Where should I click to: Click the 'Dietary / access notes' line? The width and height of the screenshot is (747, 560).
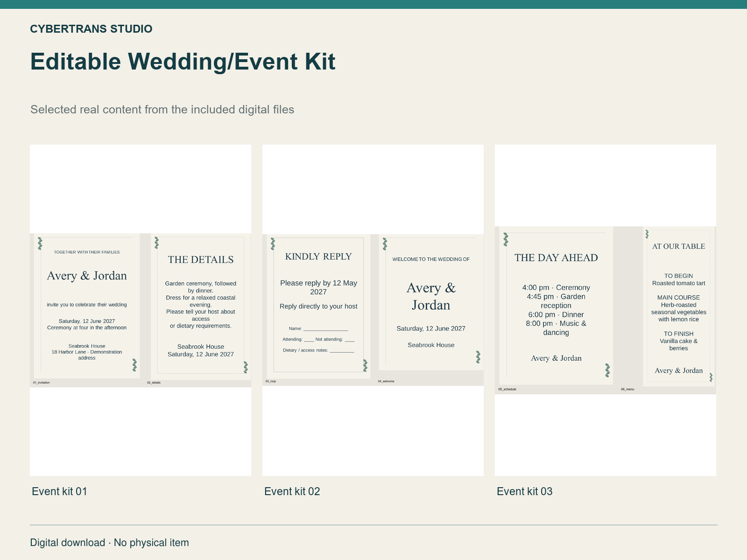(318, 350)
